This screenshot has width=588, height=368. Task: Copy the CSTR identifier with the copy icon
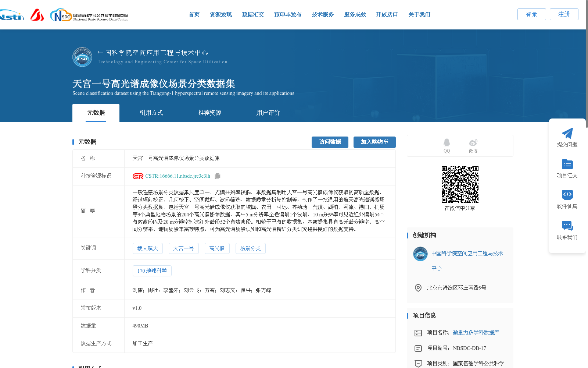tap(218, 176)
